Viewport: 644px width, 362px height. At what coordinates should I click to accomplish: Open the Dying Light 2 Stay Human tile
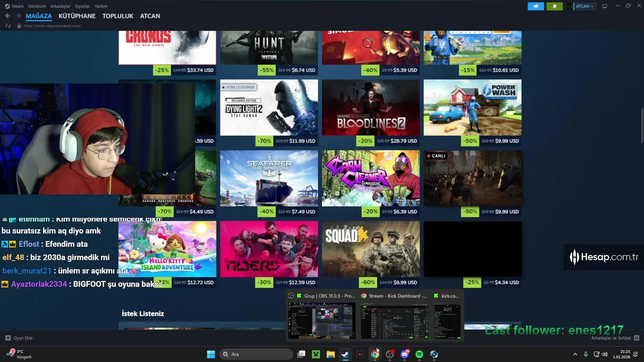coord(269,108)
